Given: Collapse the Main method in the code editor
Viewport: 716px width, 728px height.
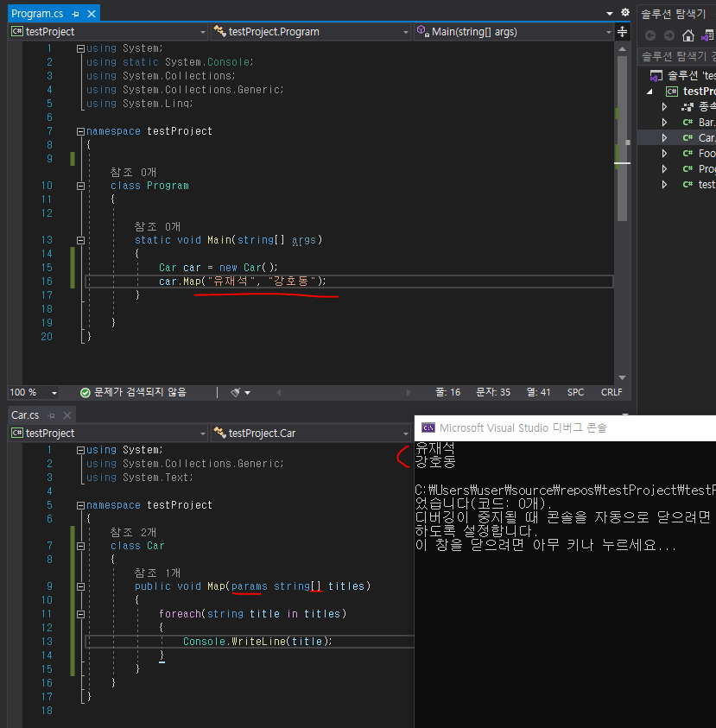Looking at the screenshot, I should coord(79,239).
